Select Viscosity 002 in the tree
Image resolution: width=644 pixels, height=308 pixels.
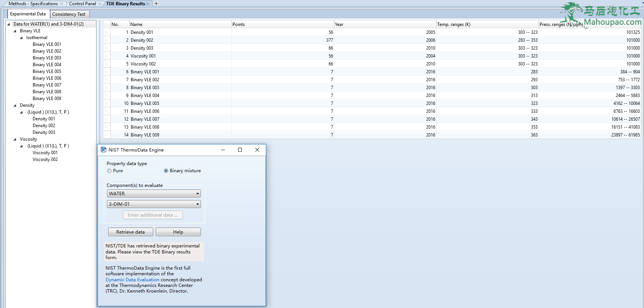[x=45, y=159]
